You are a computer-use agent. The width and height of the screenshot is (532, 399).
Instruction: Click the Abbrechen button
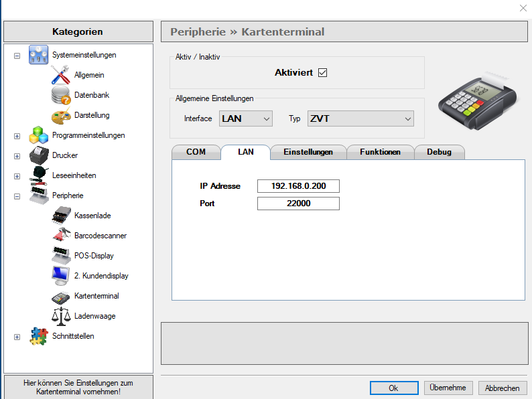(503, 388)
